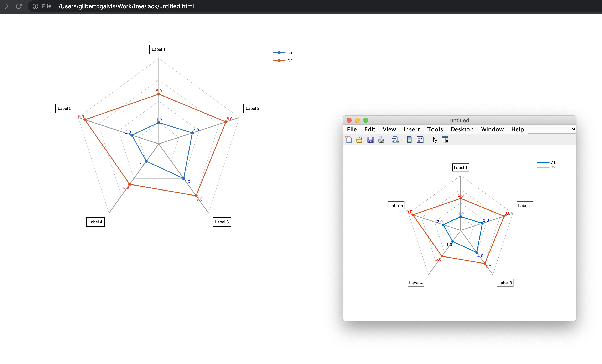The width and height of the screenshot is (602, 364).
Task: Open the Insert menu
Action: 411,129
